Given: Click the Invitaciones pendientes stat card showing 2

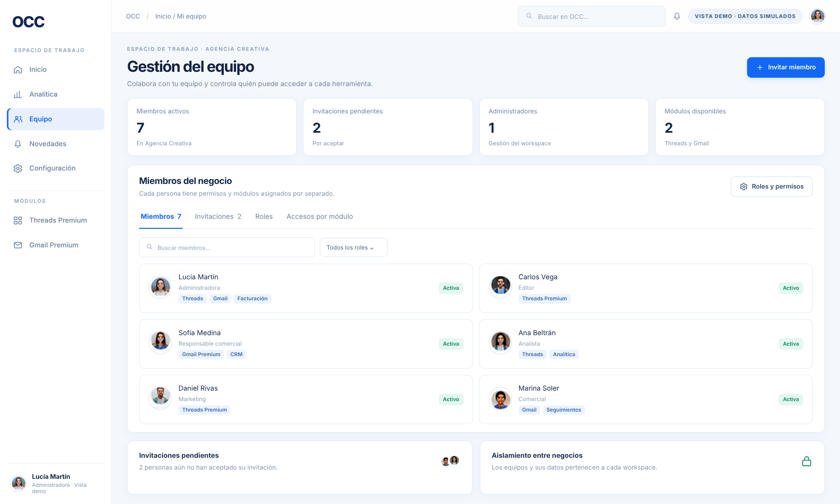Looking at the screenshot, I should coord(388,127).
